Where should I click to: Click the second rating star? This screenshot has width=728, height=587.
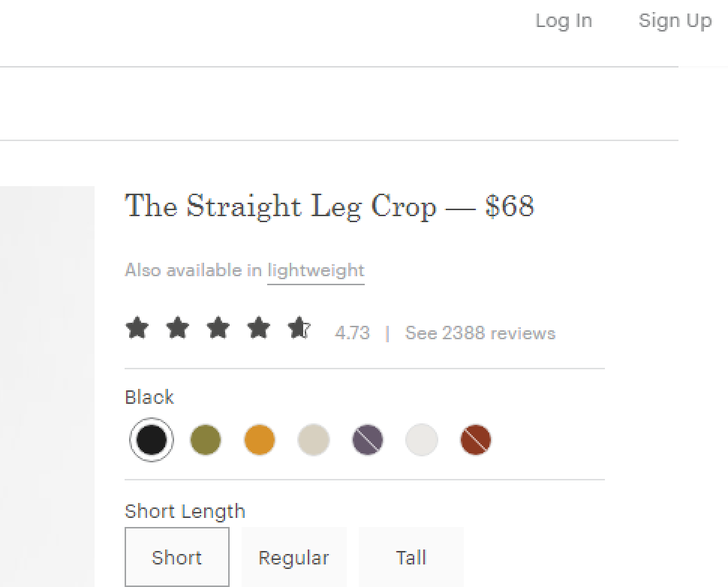pyautogui.click(x=177, y=328)
